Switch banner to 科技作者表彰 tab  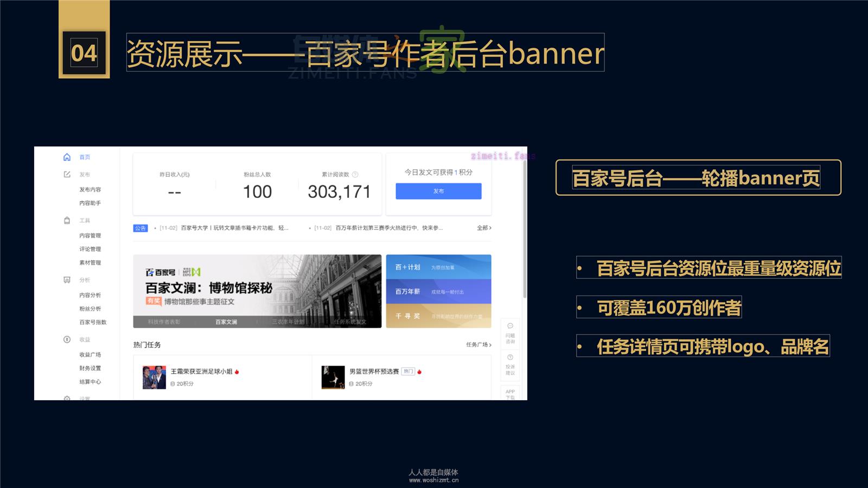[164, 322]
